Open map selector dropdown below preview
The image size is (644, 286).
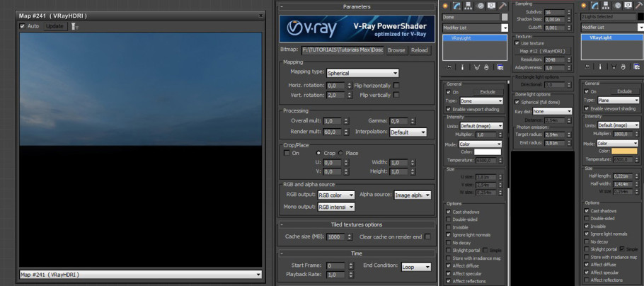[x=140, y=275]
